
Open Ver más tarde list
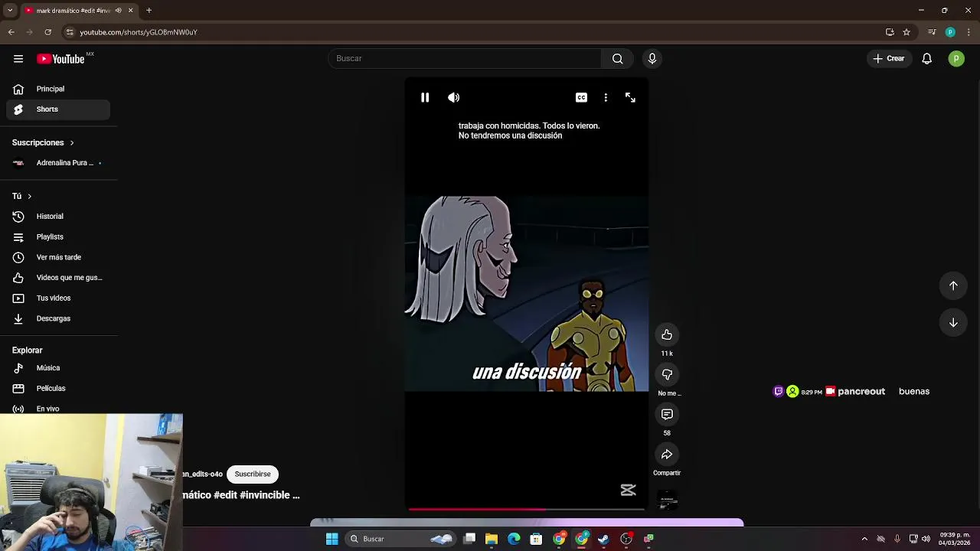[x=58, y=257]
